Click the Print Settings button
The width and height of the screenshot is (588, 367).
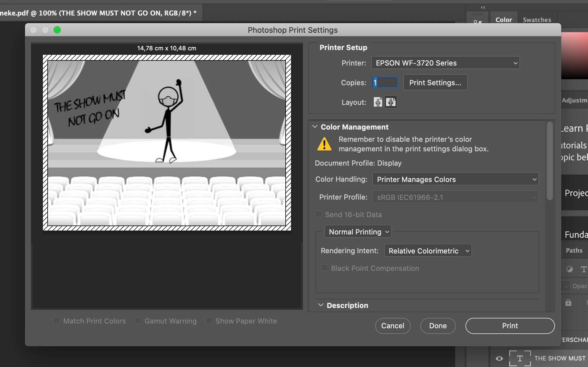click(x=435, y=83)
